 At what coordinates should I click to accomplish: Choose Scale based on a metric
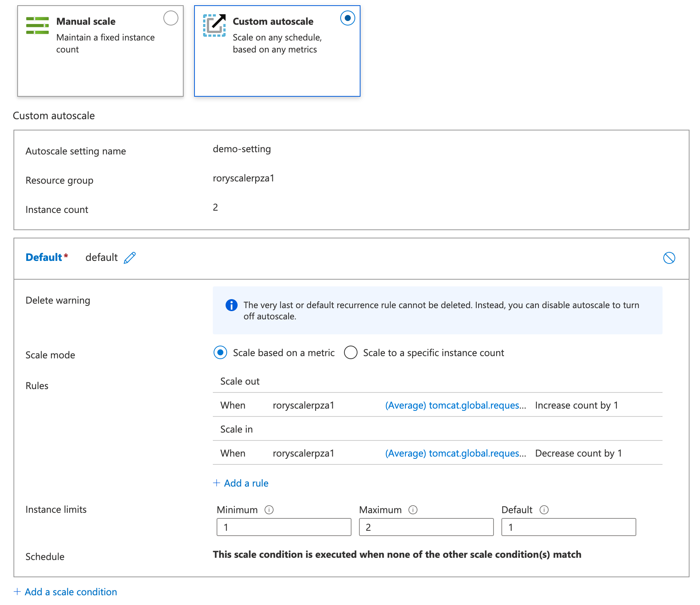(x=220, y=353)
